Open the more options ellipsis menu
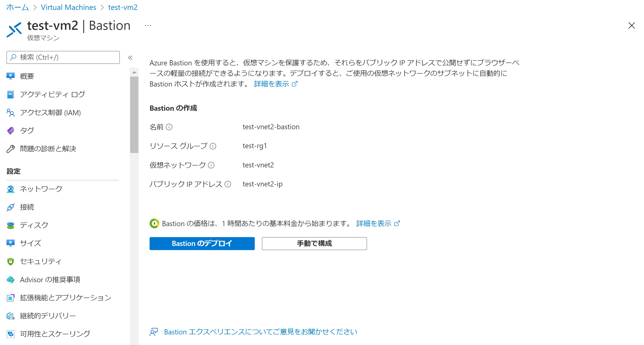This screenshot has width=644, height=345. pos(148,25)
